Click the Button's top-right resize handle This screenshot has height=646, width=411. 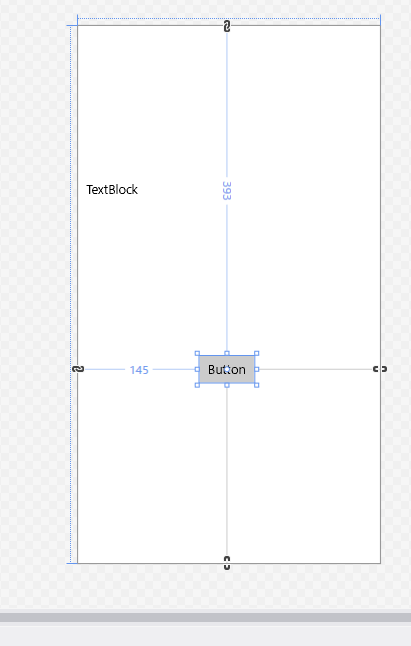coord(257,353)
